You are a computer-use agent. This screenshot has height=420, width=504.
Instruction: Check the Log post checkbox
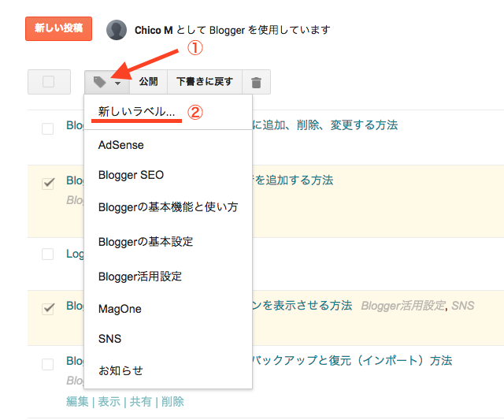(48, 254)
